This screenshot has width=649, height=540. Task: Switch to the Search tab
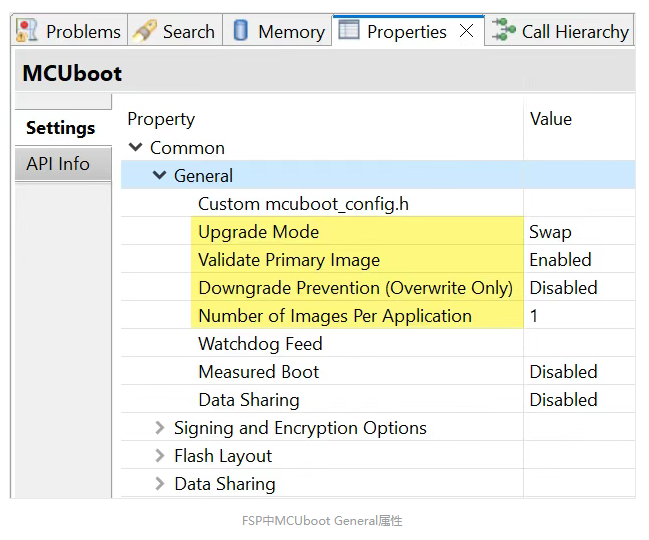175,31
